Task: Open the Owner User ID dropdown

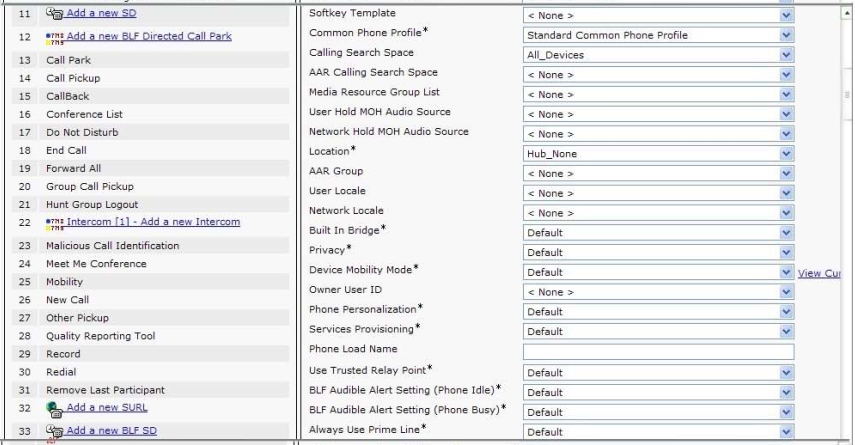Action: (x=657, y=292)
